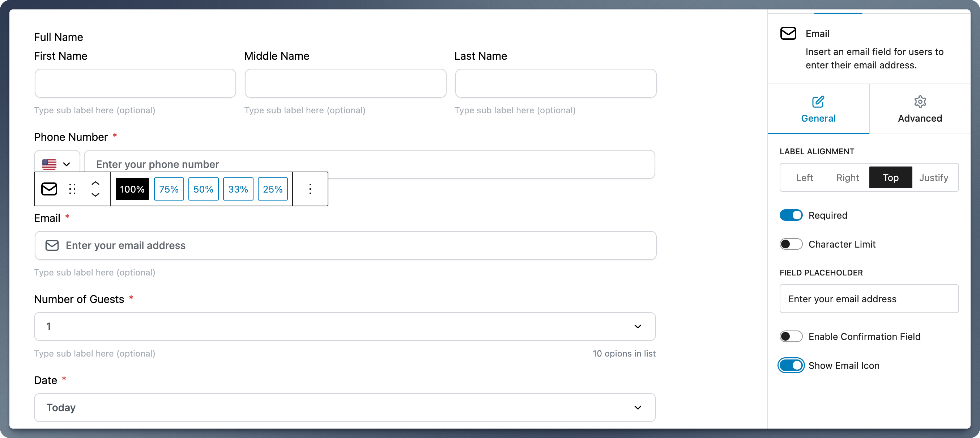
Task: Select Justify label alignment
Action: point(934,177)
